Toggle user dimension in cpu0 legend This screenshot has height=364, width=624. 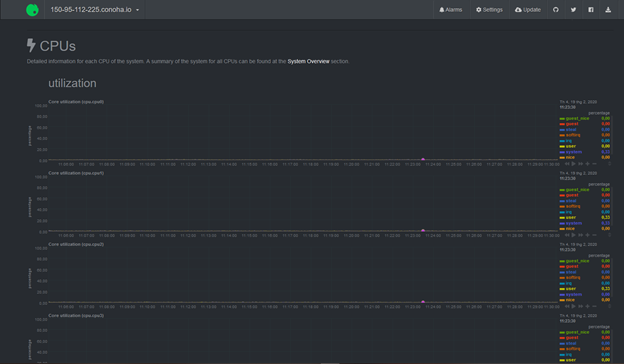pyautogui.click(x=568, y=146)
